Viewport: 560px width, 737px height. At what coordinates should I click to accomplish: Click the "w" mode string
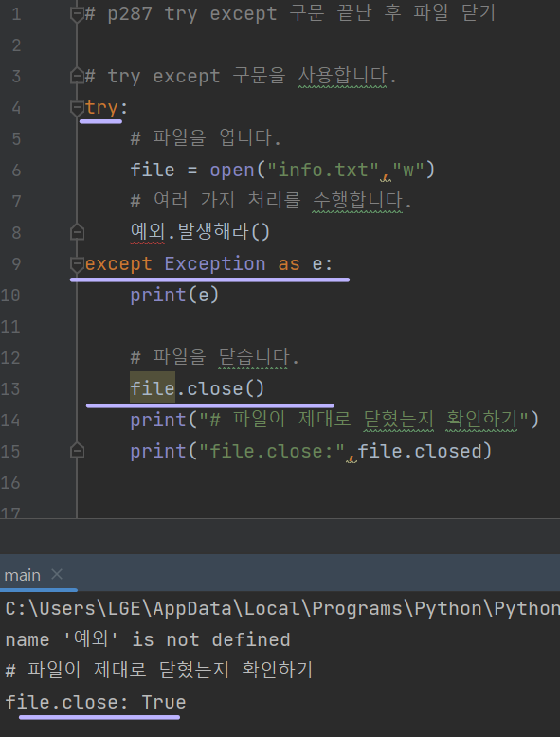408,170
